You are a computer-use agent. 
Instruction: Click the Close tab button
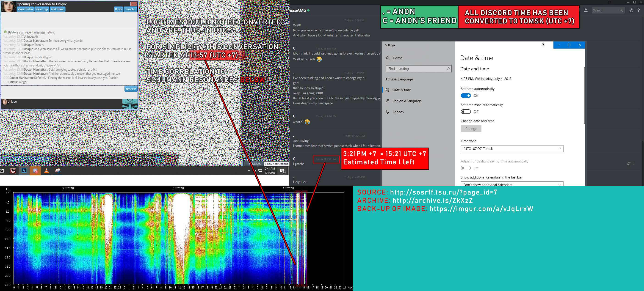tap(130, 9)
